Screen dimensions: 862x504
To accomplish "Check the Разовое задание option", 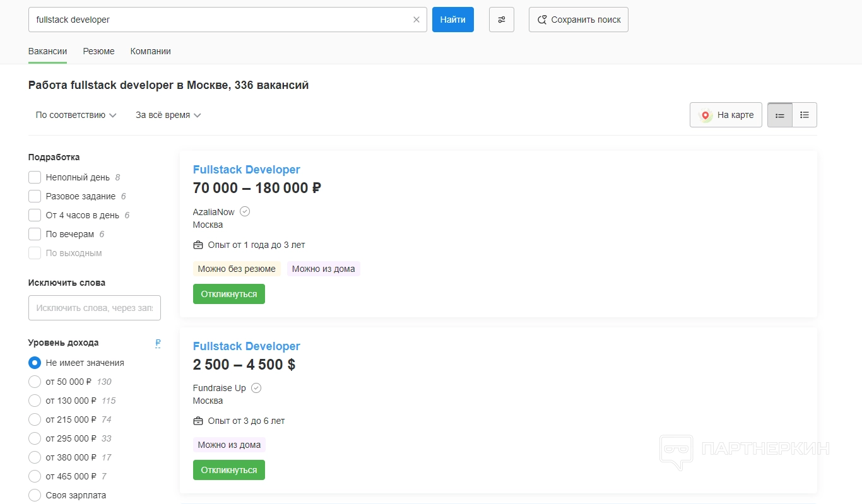I will [x=35, y=196].
